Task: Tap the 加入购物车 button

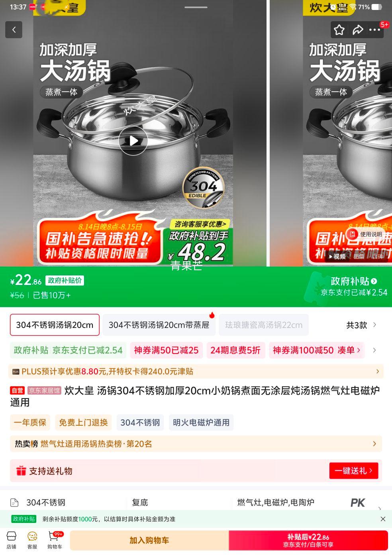Action: (149, 540)
